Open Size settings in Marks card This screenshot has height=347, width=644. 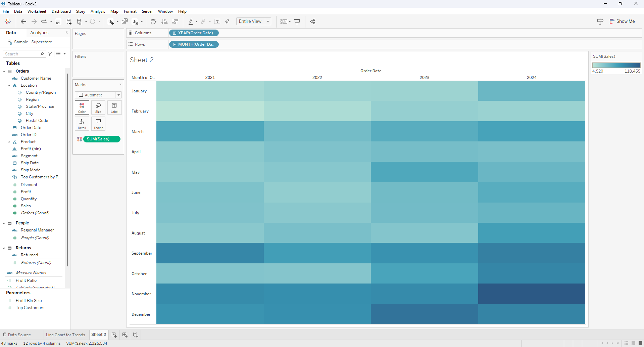[98, 107]
